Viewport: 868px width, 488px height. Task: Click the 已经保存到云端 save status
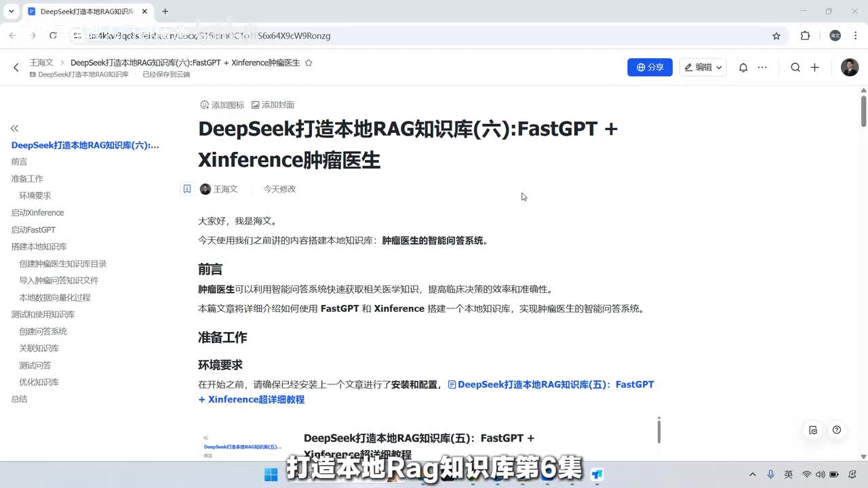[166, 75]
